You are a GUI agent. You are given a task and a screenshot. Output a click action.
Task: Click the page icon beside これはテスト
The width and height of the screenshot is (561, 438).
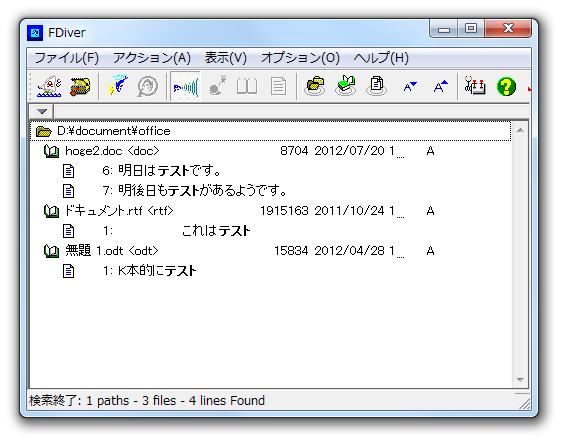point(68,231)
